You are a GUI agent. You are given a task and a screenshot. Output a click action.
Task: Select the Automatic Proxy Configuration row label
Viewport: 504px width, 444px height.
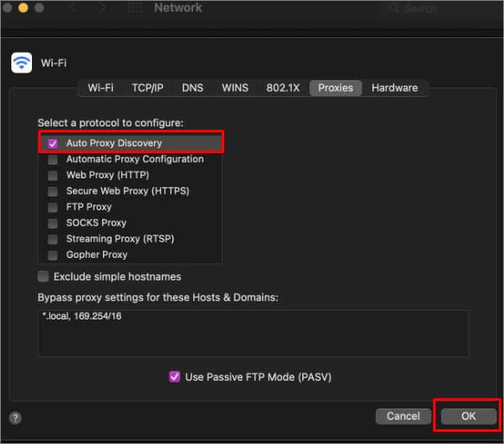[135, 159]
